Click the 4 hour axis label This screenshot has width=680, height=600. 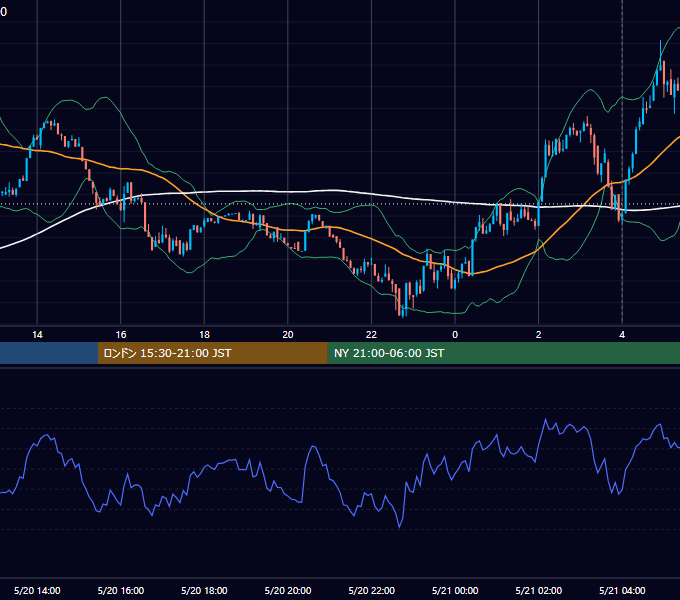point(622,335)
